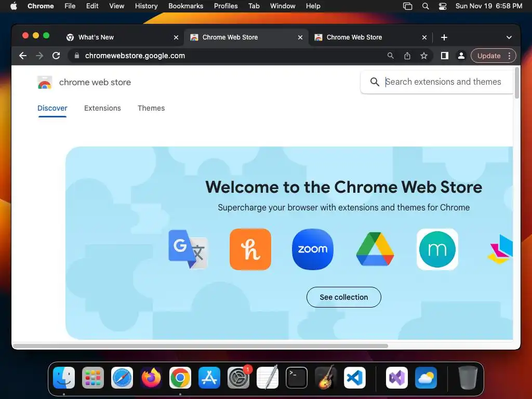The image size is (532, 399).
Task: Launch Safari from the Dock
Action: click(x=122, y=377)
